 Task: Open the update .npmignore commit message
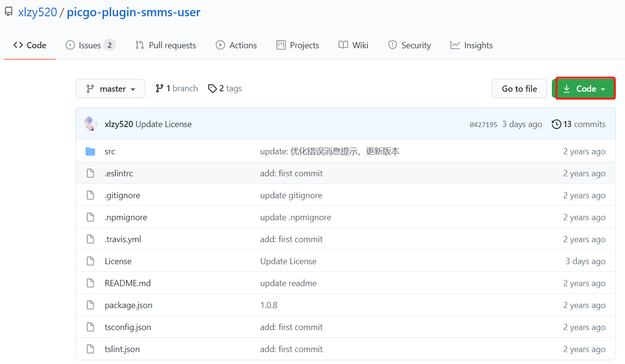(296, 217)
